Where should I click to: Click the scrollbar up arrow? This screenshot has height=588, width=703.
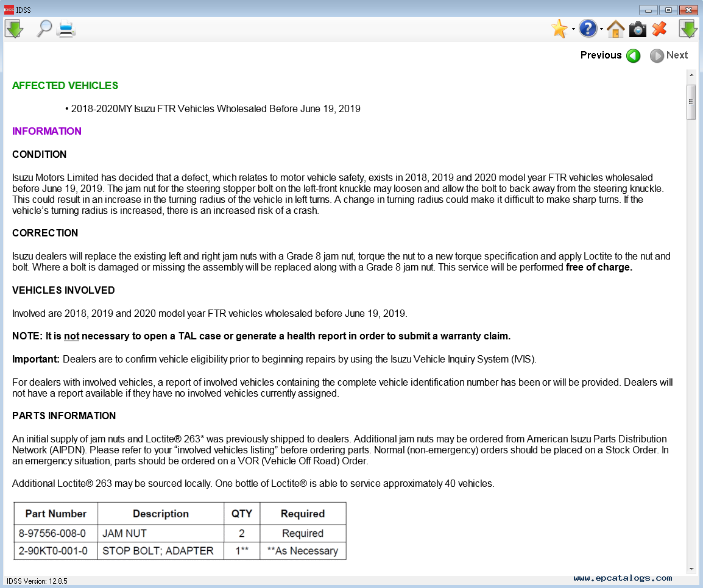[691, 76]
